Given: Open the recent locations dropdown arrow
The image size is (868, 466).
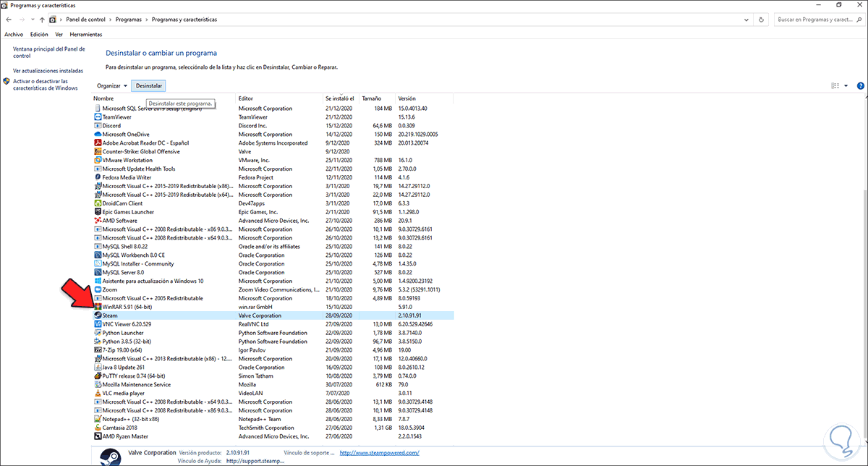Looking at the screenshot, I should pos(33,20).
